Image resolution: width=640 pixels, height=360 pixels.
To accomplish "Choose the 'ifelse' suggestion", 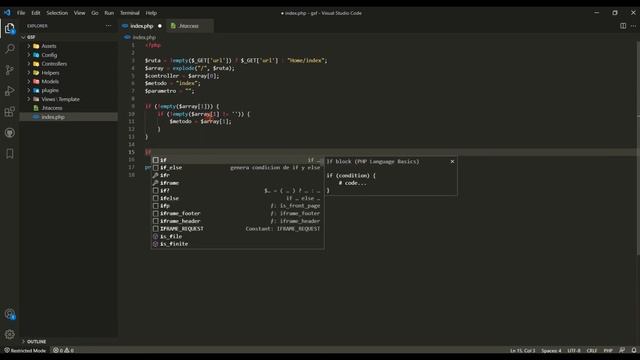I will click(x=238, y=198).
